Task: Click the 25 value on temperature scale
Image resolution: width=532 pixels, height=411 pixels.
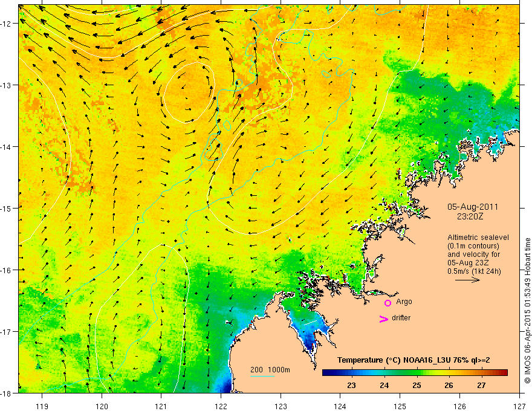Action: (417, 386)
